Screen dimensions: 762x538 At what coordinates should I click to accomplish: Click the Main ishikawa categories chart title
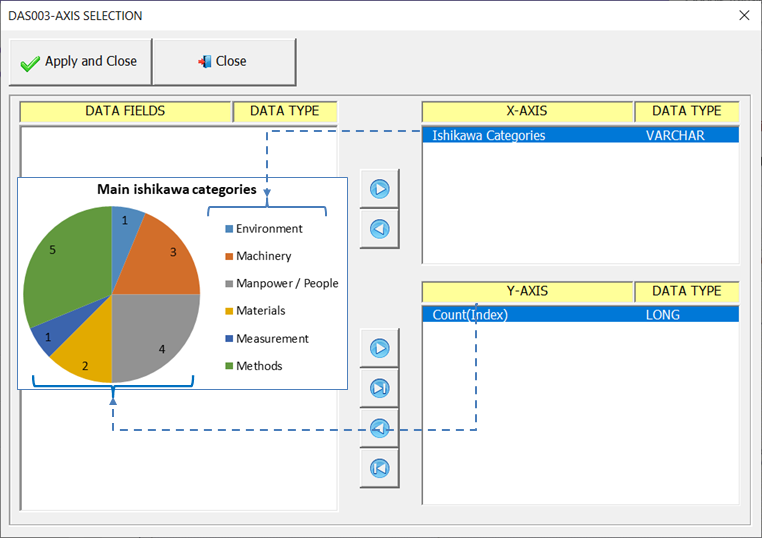[177, 189]
